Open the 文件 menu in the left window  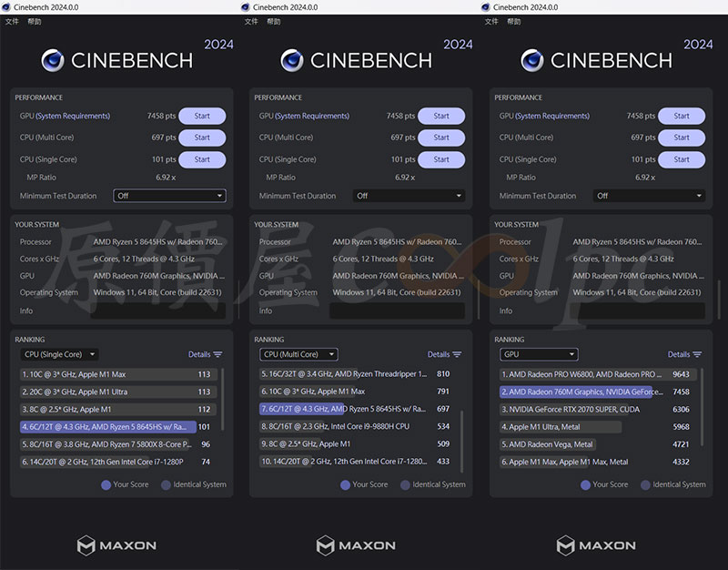[12, 21]
